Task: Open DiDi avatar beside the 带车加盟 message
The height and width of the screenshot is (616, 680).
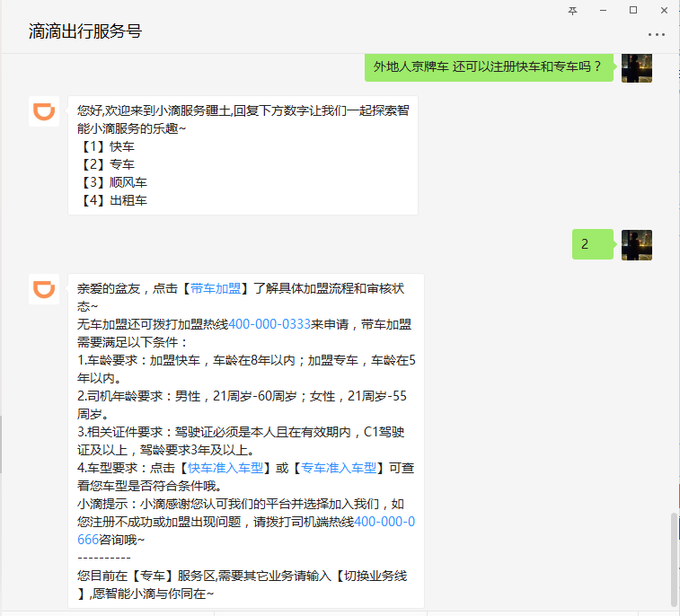Action: 44,289
